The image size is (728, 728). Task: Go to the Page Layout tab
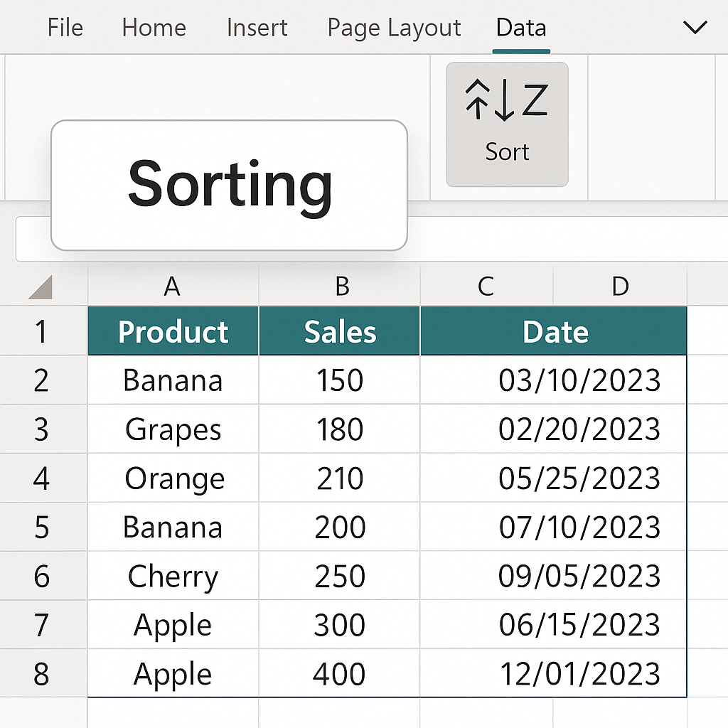point(394,28)
